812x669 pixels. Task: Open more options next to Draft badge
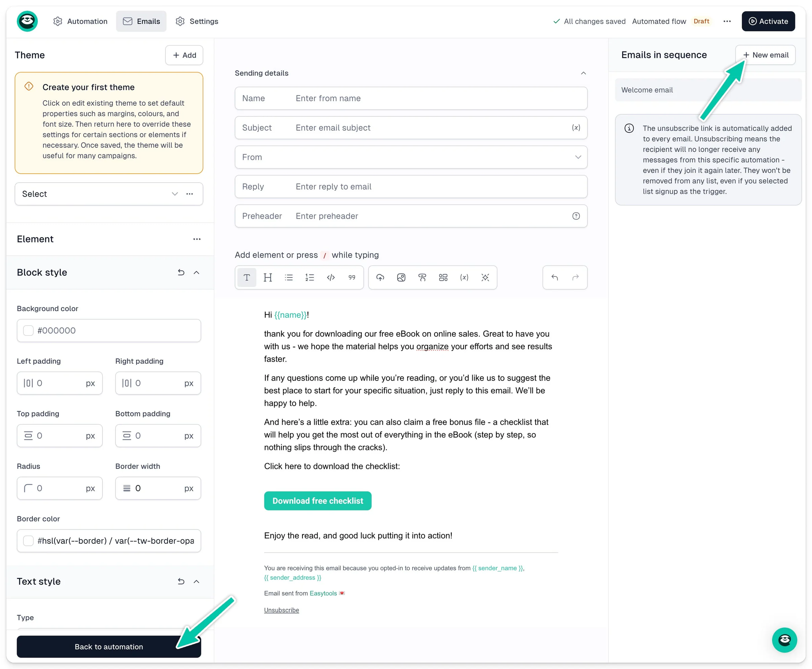(x=726, y=21)
